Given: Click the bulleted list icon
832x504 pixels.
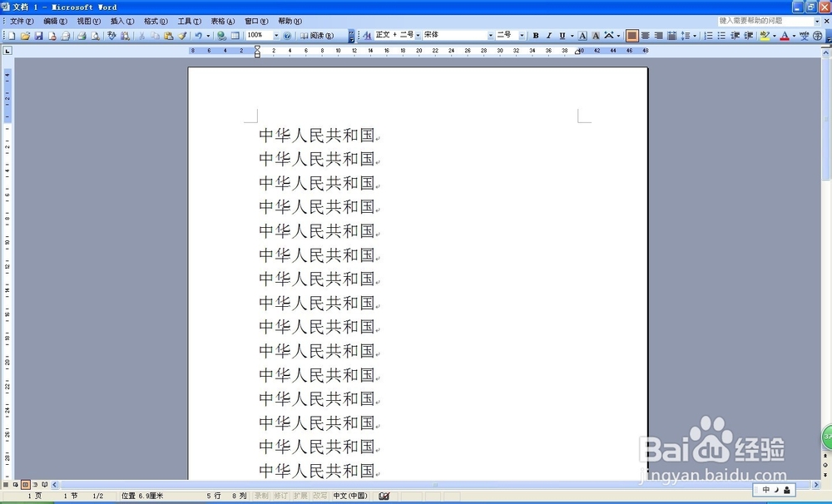Looking at the screenshot, I should [x=721, y=36].
